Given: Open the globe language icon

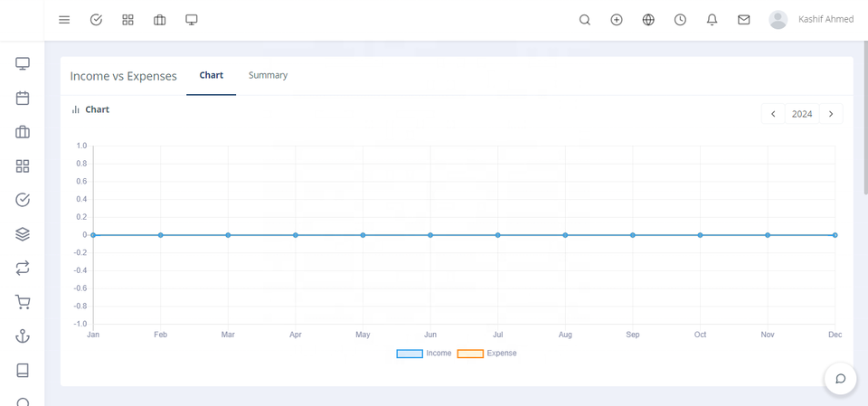Looking at the screenshot, I should pos(648,20).
